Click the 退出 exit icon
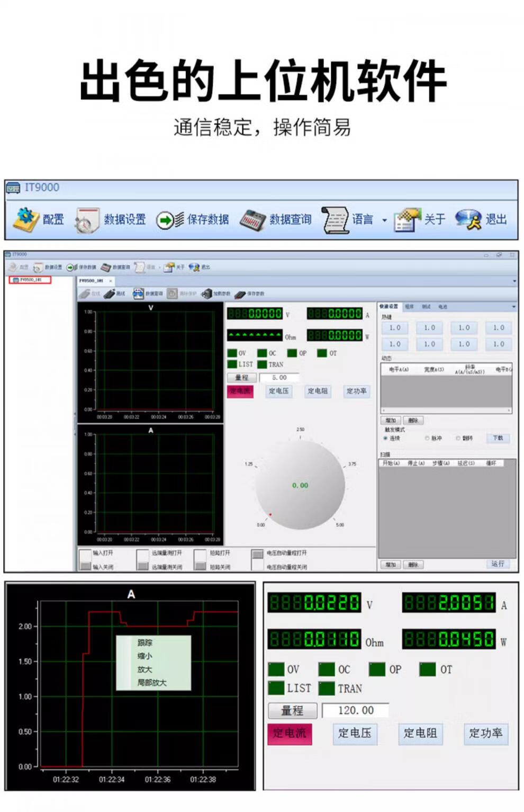 [x=468, y=220]
